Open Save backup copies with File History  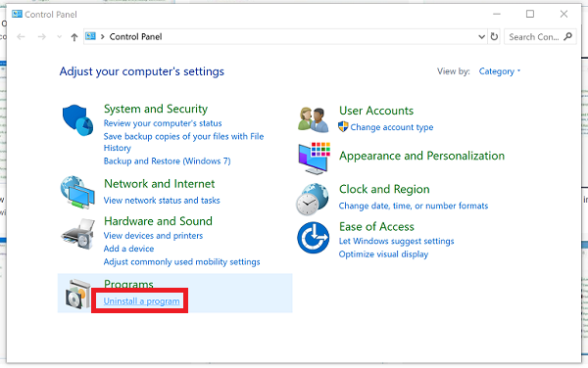184,142
